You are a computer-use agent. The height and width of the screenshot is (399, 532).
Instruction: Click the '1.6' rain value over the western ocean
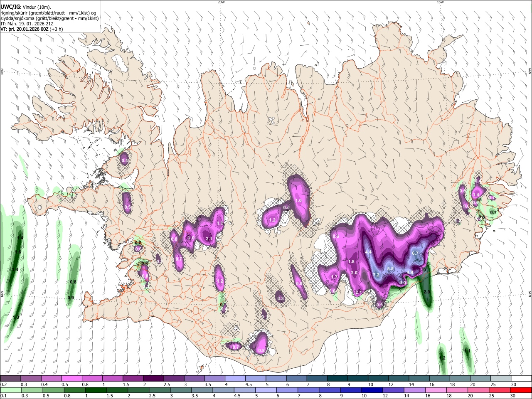(18, 252)
